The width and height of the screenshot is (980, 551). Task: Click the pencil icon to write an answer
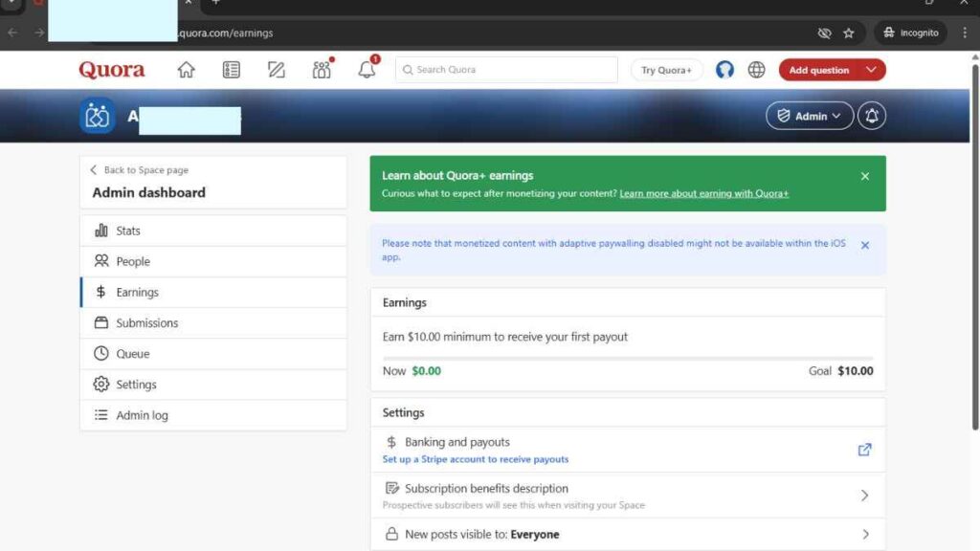pos(276,69)
